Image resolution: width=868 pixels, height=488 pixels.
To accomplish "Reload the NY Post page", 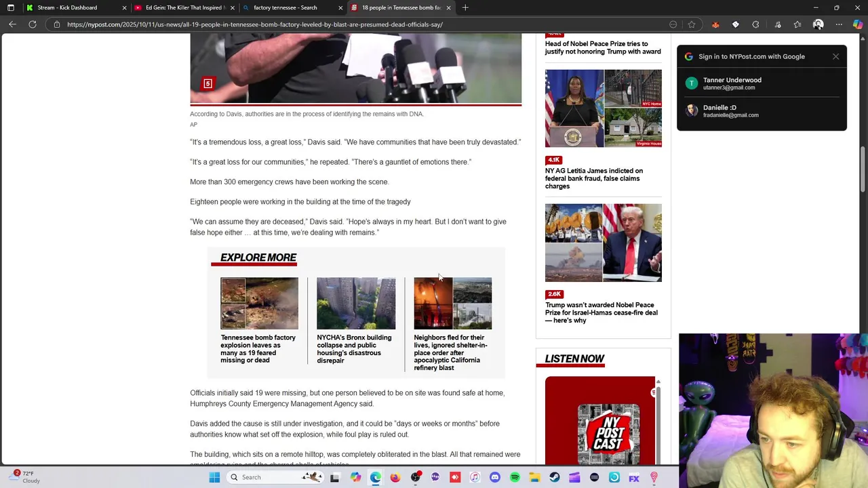I will point(32,24).
